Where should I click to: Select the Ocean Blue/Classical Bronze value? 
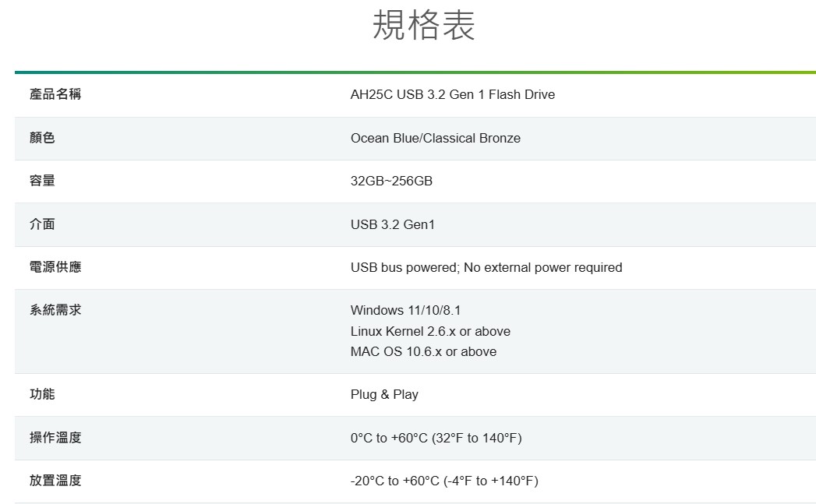click(435, 139)
